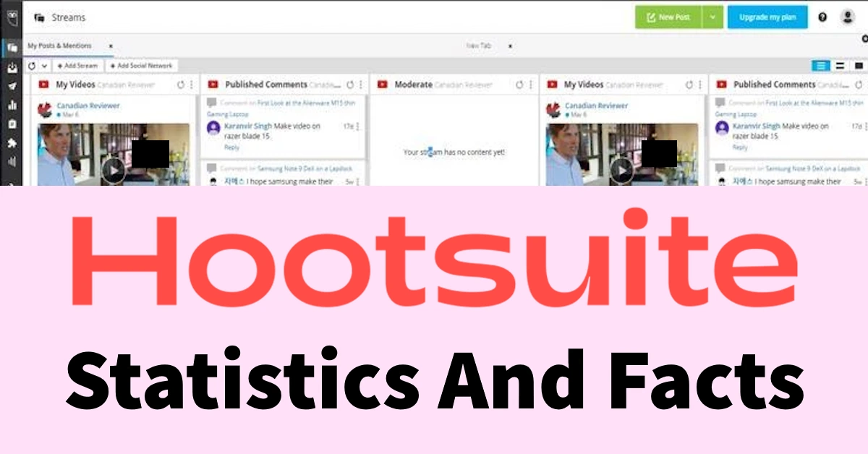This screenshot has width=868, height=454.
Task: Play the video in the left My Videos stream
Action: click(x=112, y=170)
